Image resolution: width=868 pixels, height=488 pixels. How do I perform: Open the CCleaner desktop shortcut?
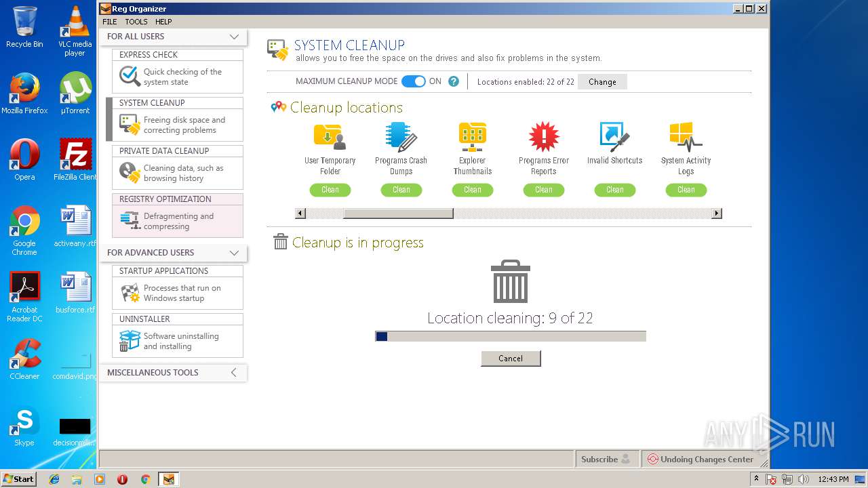24,359
